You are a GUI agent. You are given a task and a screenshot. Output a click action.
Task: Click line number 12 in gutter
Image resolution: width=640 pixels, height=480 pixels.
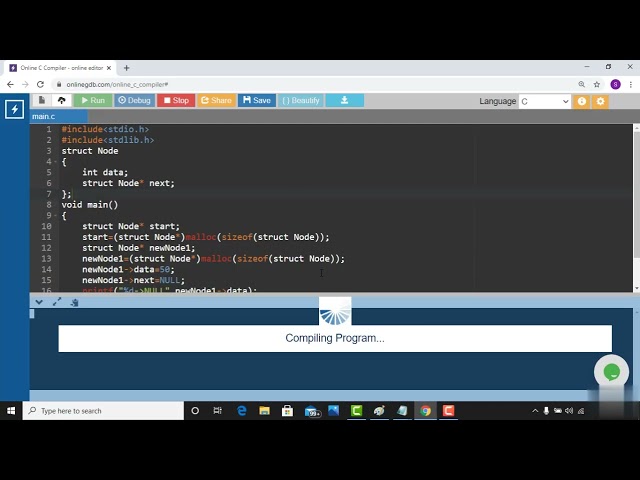[x=47, y=248]
